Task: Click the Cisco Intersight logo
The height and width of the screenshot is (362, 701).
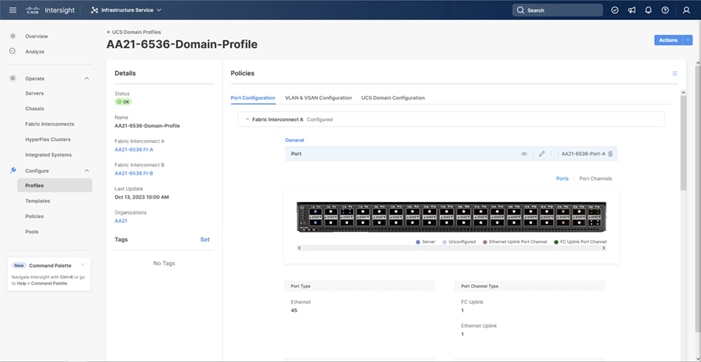Action: (x=50, y=10)
